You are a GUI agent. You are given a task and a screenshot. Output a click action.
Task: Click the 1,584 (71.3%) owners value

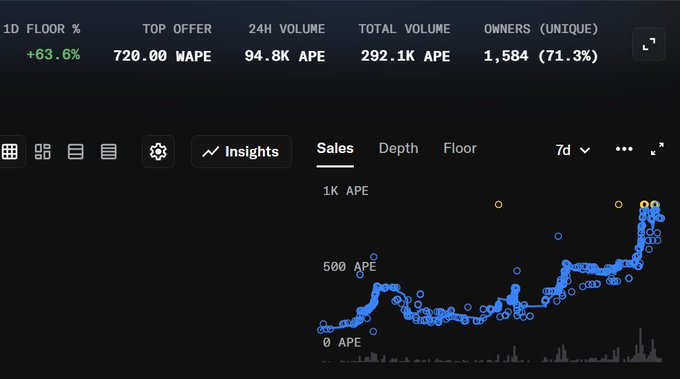(541, 56)
